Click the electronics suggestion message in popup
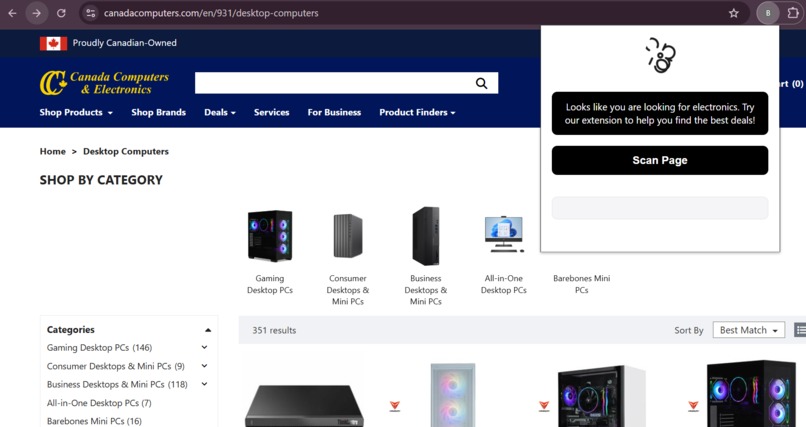806x427 pixels. tap(660, 114)
